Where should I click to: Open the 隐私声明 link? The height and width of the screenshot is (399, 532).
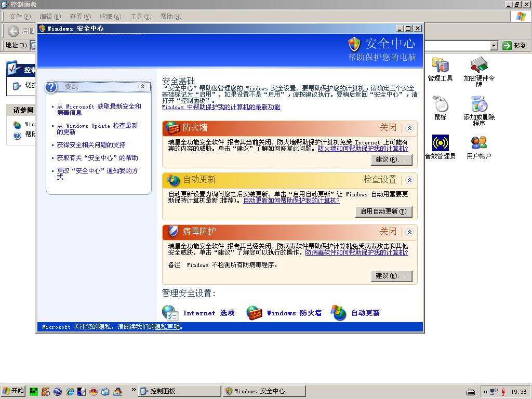(167, 327)
